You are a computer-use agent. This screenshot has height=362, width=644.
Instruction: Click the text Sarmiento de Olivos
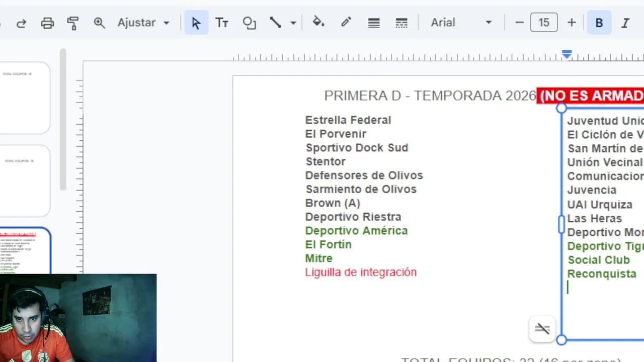361,189
